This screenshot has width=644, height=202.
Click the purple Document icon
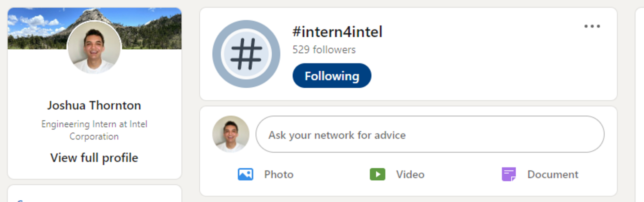(x=508, y=174)
